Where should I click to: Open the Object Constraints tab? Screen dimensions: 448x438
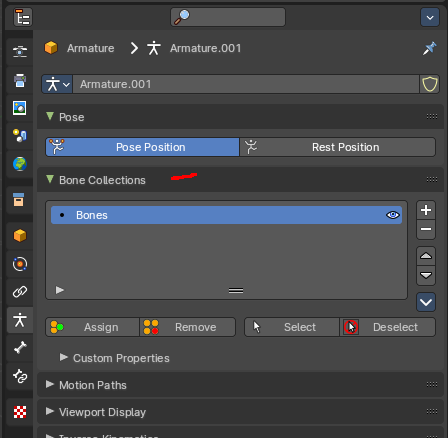click(x=20, y=292)
